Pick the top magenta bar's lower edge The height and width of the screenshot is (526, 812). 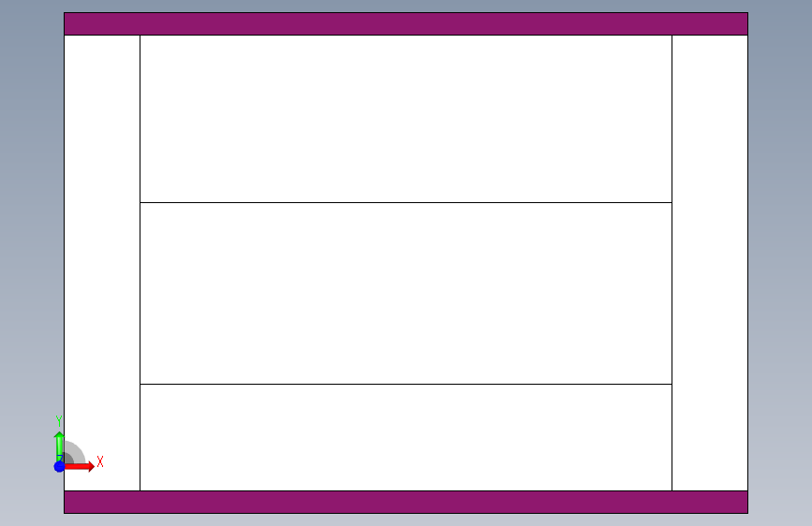pyautogui.click(x=406, y=36)
